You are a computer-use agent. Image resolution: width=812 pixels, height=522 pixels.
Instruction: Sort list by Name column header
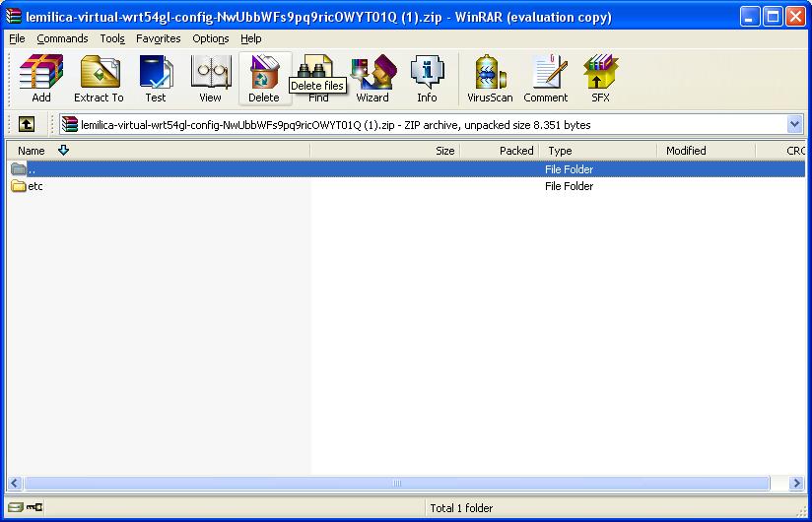point(32,151)
